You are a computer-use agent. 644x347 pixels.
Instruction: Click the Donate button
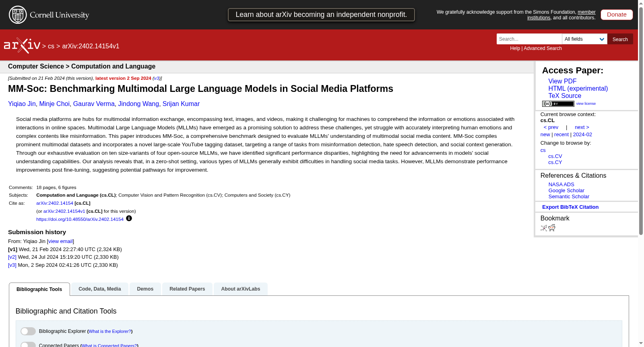pyautogui.click(x=617, y=15)
